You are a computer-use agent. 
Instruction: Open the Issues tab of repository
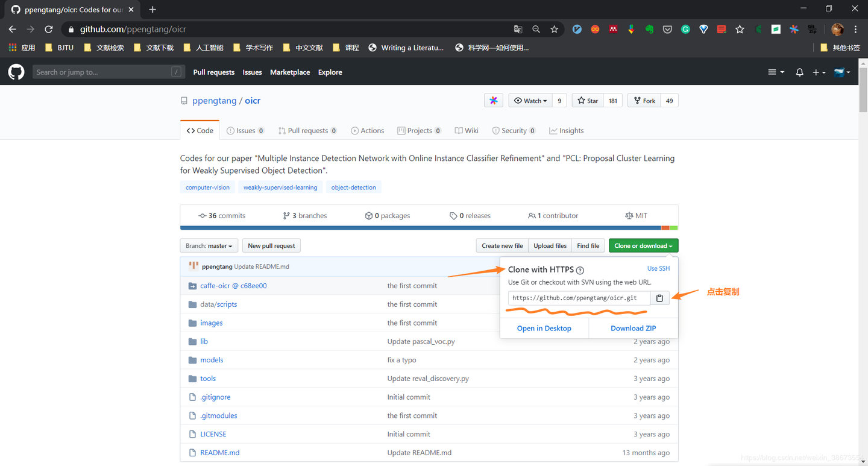pyautogui.click(x=245, y=131)
